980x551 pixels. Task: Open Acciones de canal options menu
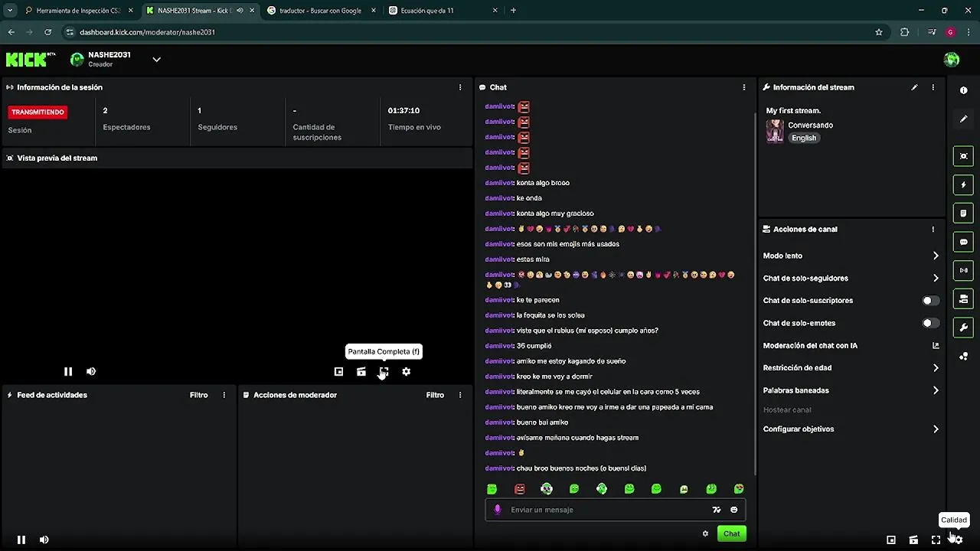933,229
